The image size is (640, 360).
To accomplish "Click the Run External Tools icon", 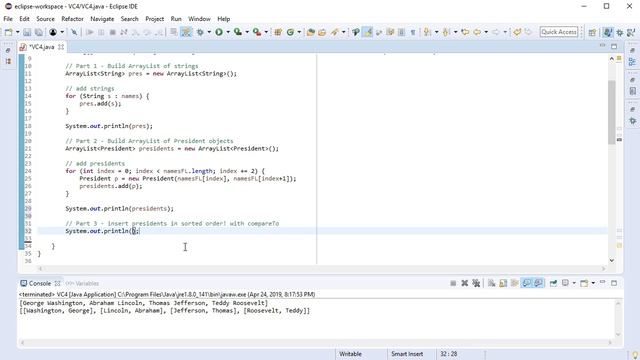I will coord(257,32).
